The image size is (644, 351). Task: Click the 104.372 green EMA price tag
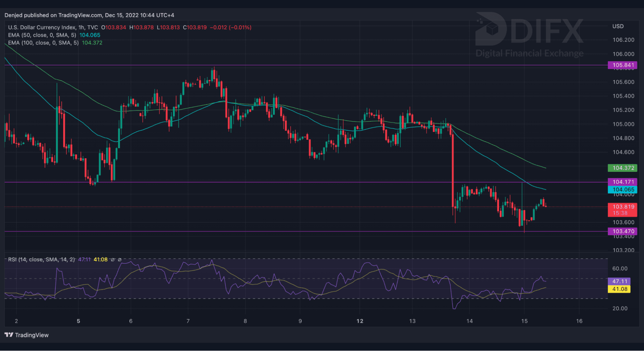pyautogui.click(x=622, y=168)
